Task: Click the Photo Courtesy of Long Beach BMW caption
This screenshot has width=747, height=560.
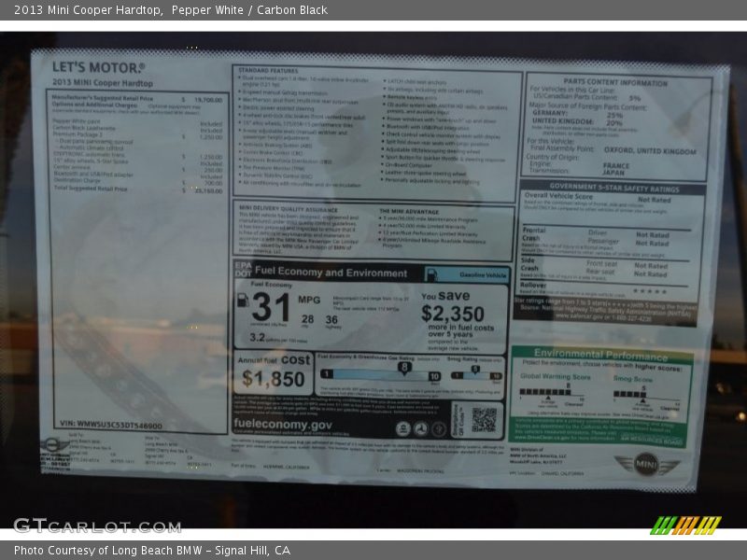Action: pyautogui.click(x=152, y=551)
